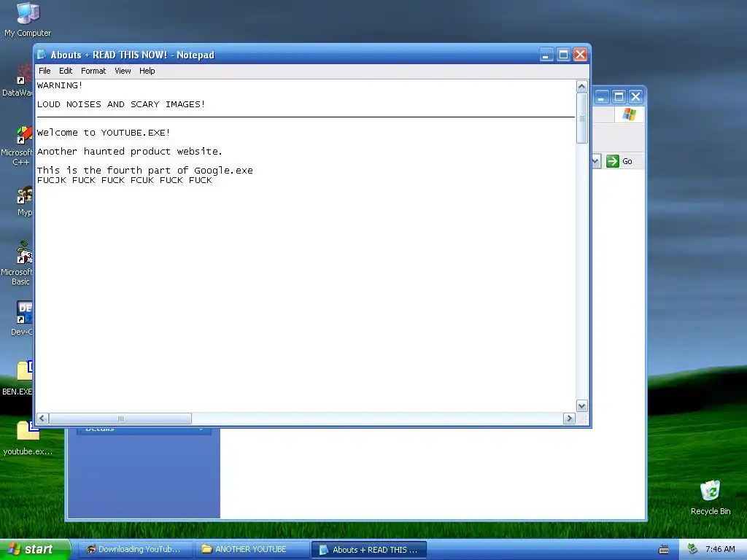
Task: Select the My Computer desktop icon
Action: pyautogui.click(x=28, y=20)
